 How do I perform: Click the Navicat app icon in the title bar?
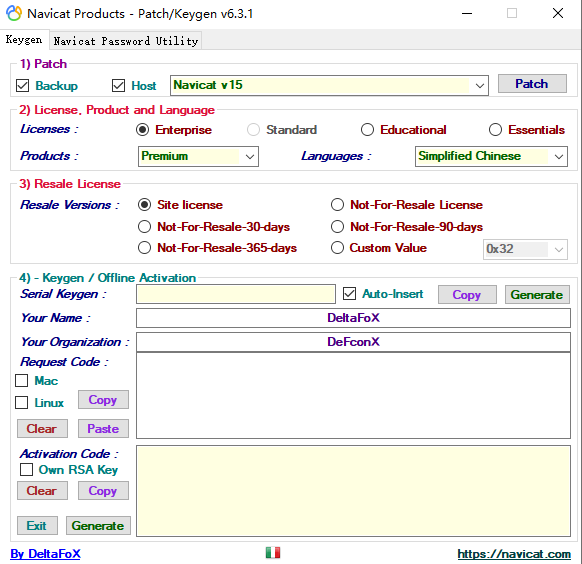point(14,14)
